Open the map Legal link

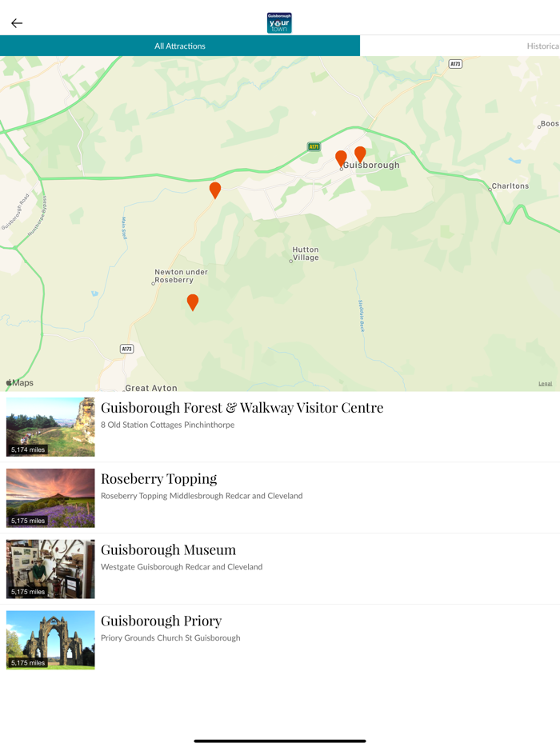[x=546, y=384]
